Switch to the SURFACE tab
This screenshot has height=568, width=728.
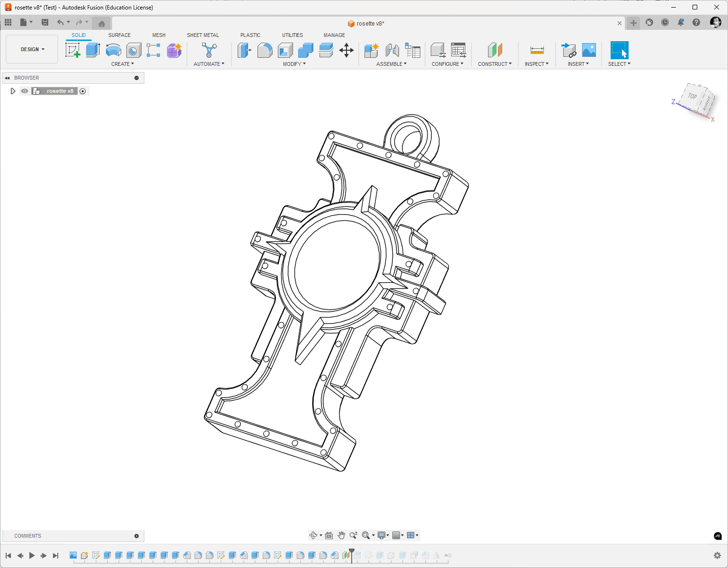[x=119, y=35]
